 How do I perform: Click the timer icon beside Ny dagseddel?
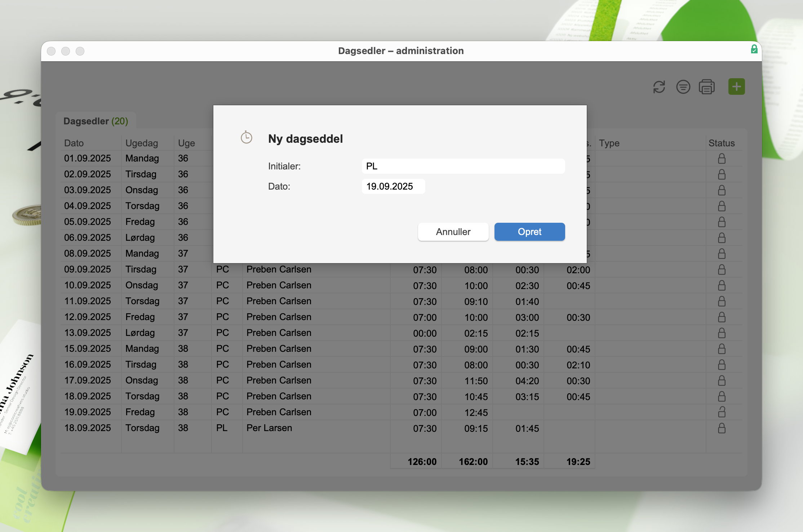[247, 137]
